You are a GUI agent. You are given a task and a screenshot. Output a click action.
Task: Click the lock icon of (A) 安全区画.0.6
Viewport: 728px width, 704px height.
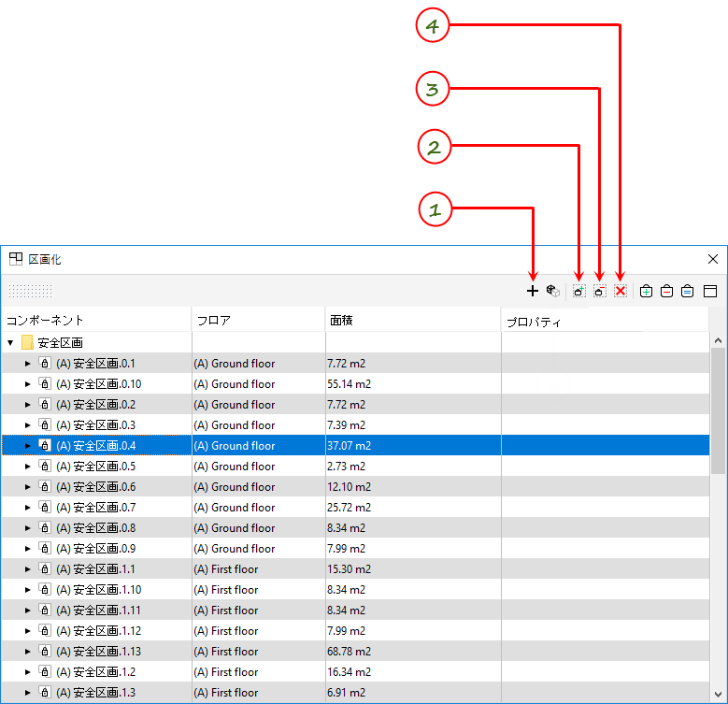pyautogui.click(x=45, y=487)
